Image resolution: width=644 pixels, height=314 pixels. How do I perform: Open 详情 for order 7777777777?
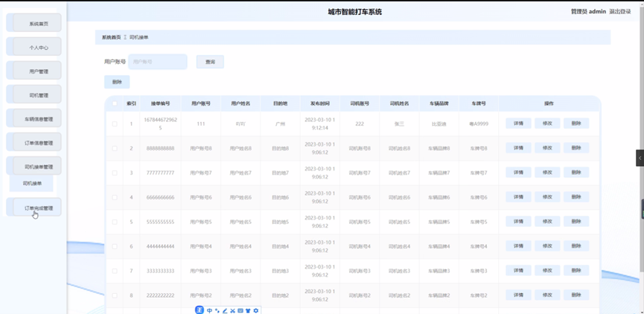pyautogui.click(x=518, y=173)
